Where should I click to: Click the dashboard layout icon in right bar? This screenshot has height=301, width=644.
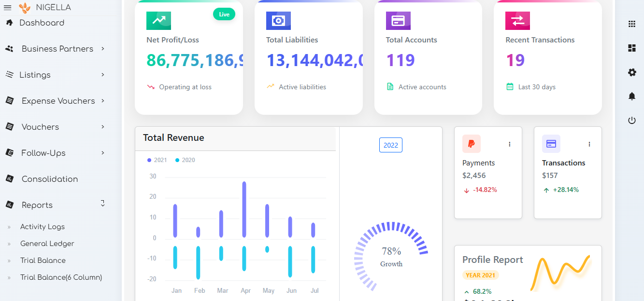631,48
